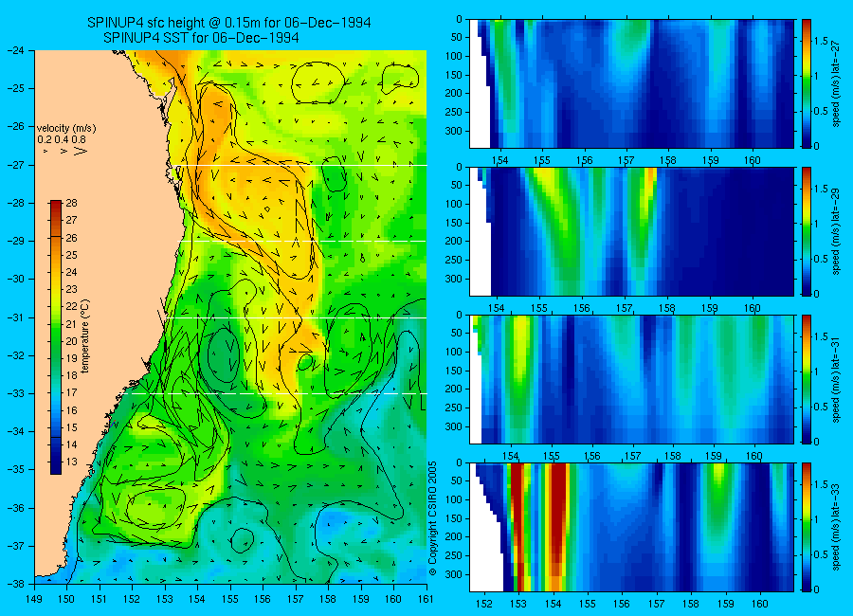Click '160' longitude tick under lat=-33 panel
This screenshot has height=616, width=853.
coord(759,604)
